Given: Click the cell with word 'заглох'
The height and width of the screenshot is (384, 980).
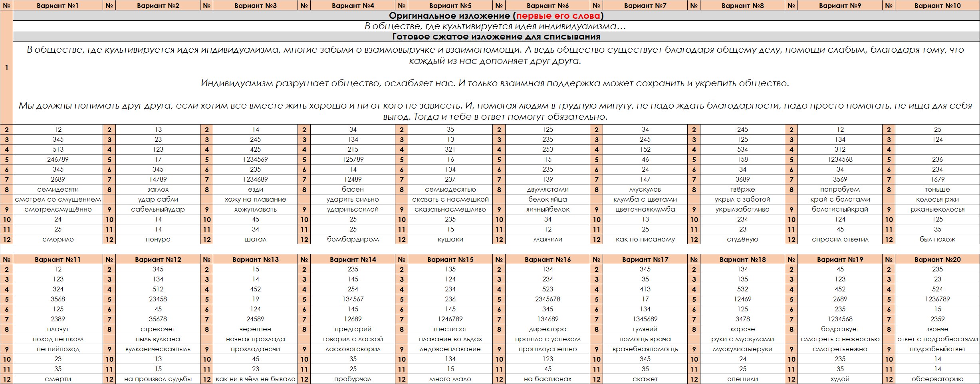Looking at the screenshot, I should [x=158, y=190].
